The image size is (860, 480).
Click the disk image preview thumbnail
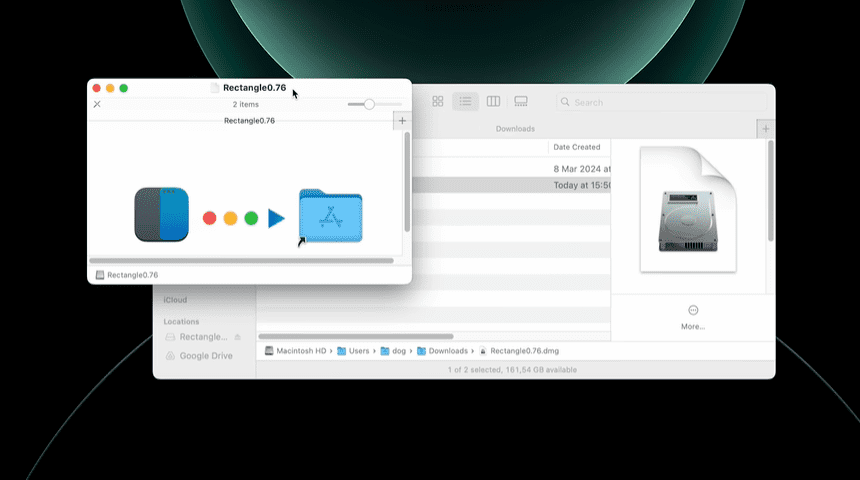click(x=688, y=210)
